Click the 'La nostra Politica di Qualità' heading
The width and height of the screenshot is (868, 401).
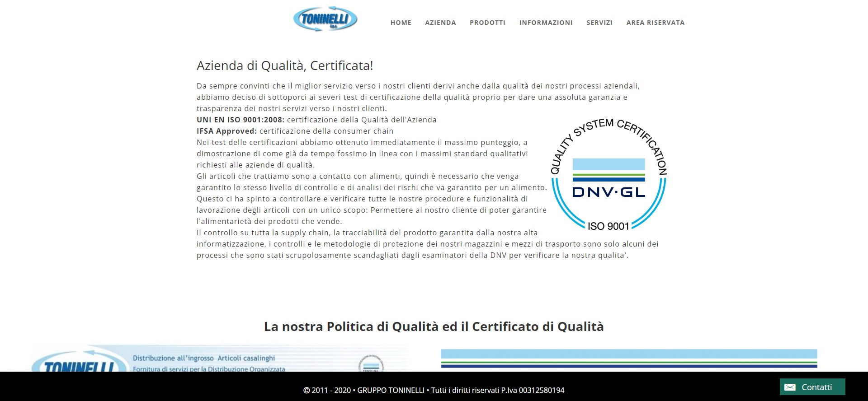[434, 326]
